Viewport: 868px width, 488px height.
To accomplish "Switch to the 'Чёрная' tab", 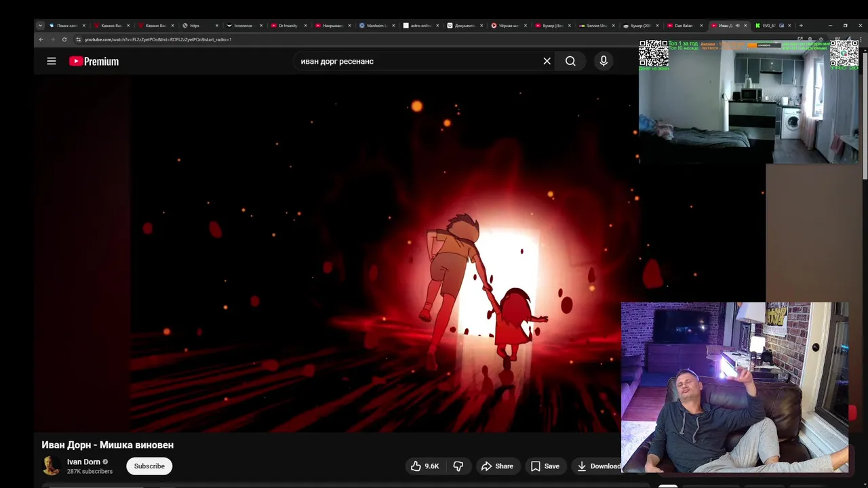I will 509,26.
